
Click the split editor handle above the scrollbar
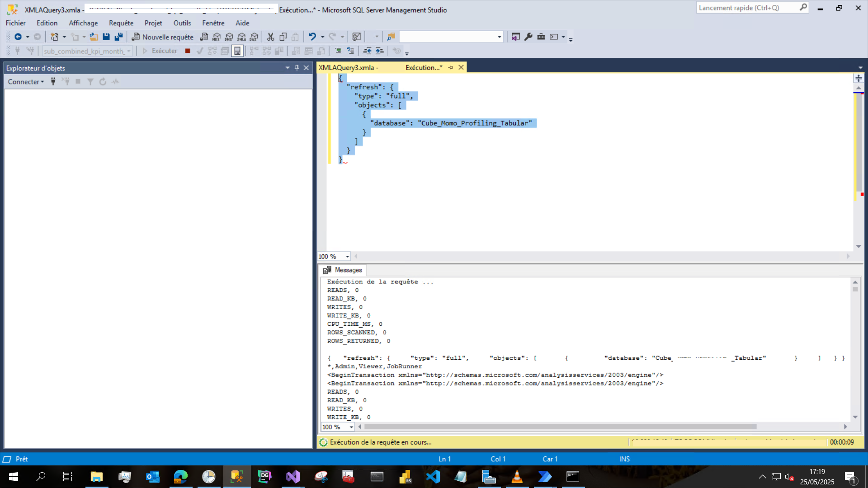tap(859, 78)
